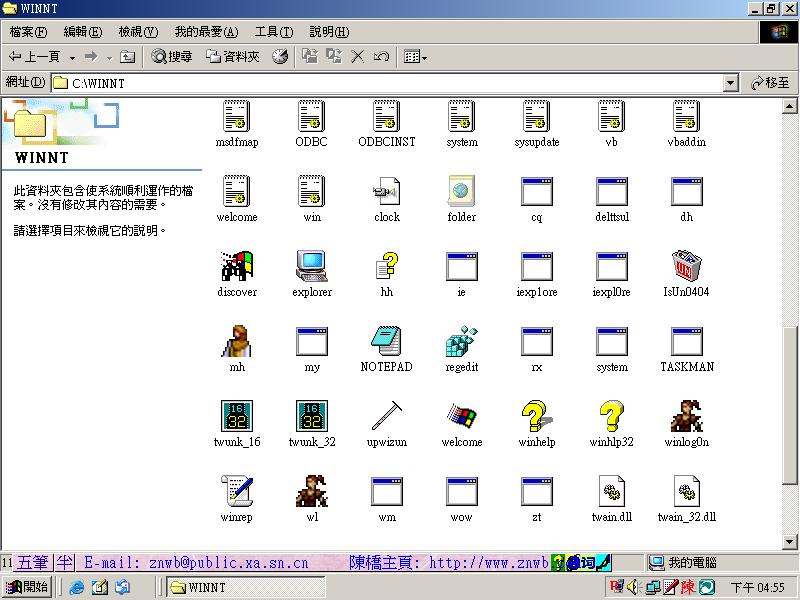Select the ODBC settings file icon
The width and height of the screenshot is (800, 600).
click(x=311, y=116)
